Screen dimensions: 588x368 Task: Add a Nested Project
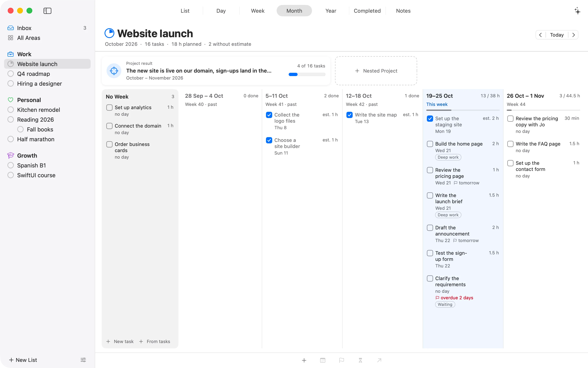click(x=376, y=71)
